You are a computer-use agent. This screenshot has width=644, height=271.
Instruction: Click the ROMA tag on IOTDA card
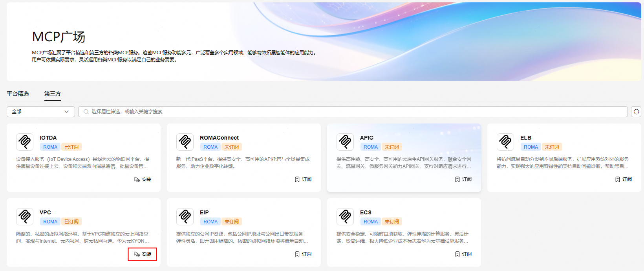click(50, 147)
